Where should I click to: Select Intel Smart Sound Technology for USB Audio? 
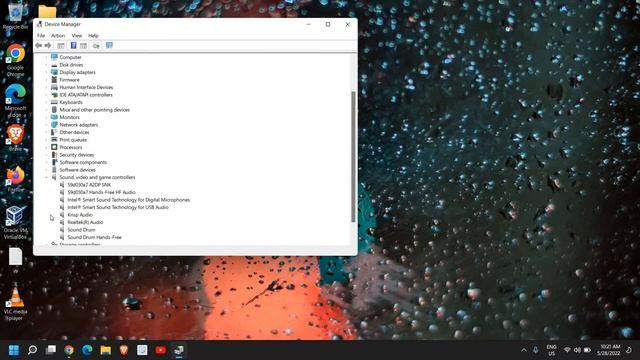118,207
